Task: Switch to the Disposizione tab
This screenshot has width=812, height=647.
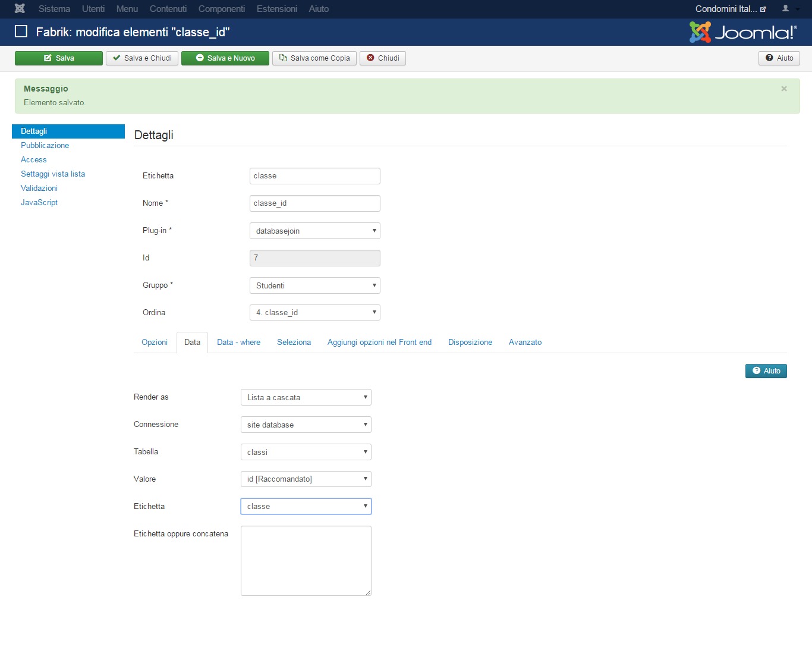Action: tap(470, 342)
